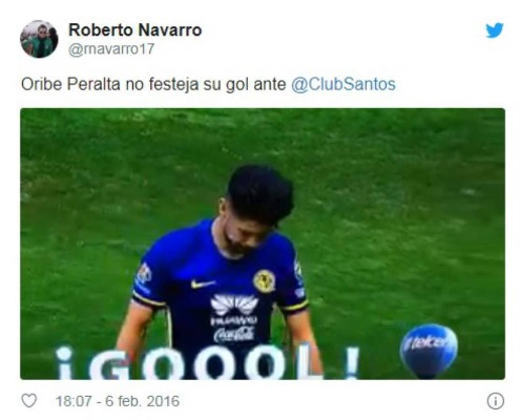Open Roberto Navarro's profile avatar
The image size is (520, 420).
tap(39, 39)
